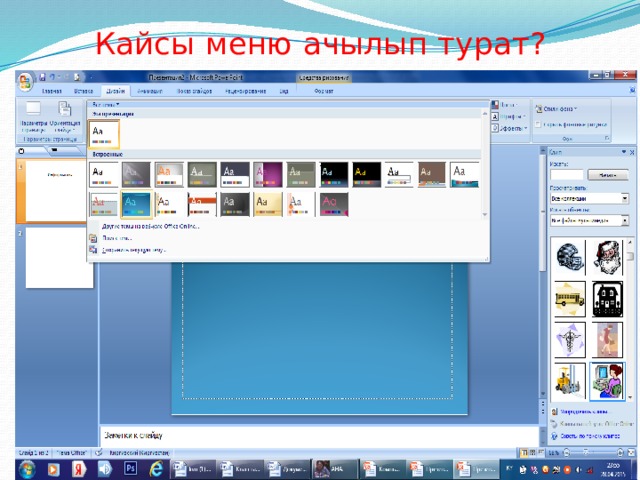Click Сохранить текущую тему menu entry text
This screenshot has width=640, height=480.
(x=134, y=250)
